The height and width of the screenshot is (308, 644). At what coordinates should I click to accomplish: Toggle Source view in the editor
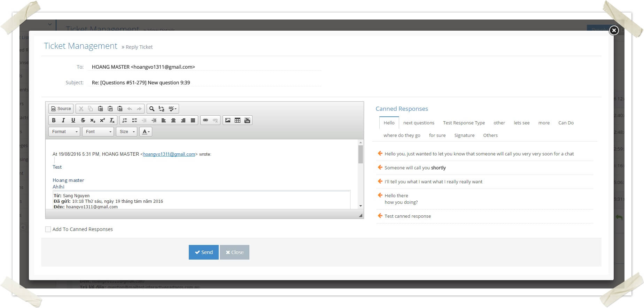[x=61, y=109]
